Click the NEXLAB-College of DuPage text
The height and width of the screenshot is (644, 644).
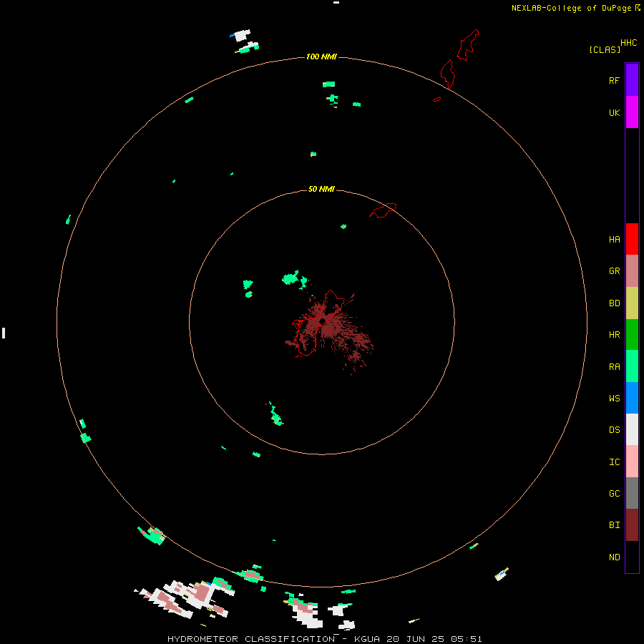click(571, 8)
